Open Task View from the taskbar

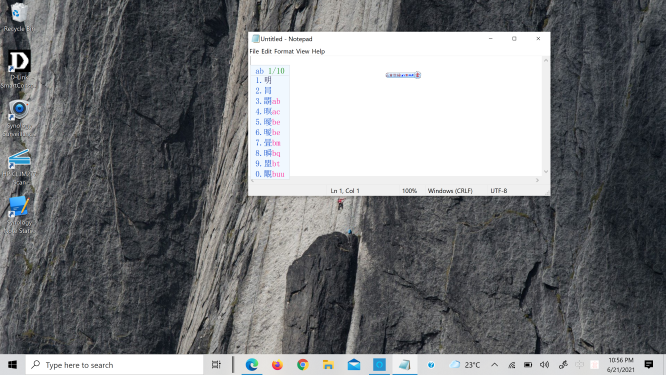click(x=216, y=365)
